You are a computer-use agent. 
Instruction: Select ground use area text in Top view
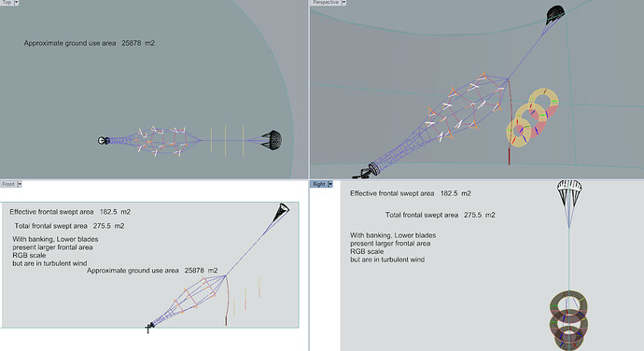pos(89,43)
